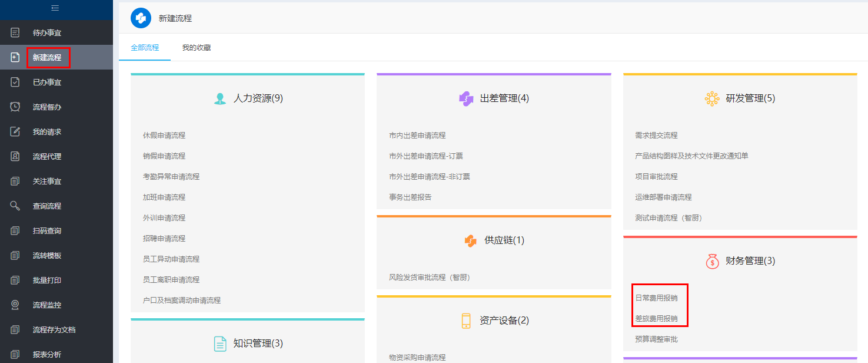This screenshot has width=868, height=363.
Task: Open the 休假申请流程 link
Action: click(x=164, y=136)
